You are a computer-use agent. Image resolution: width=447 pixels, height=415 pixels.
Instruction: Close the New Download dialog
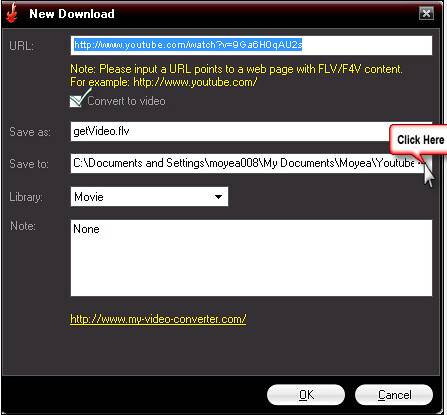click(426, 13)
